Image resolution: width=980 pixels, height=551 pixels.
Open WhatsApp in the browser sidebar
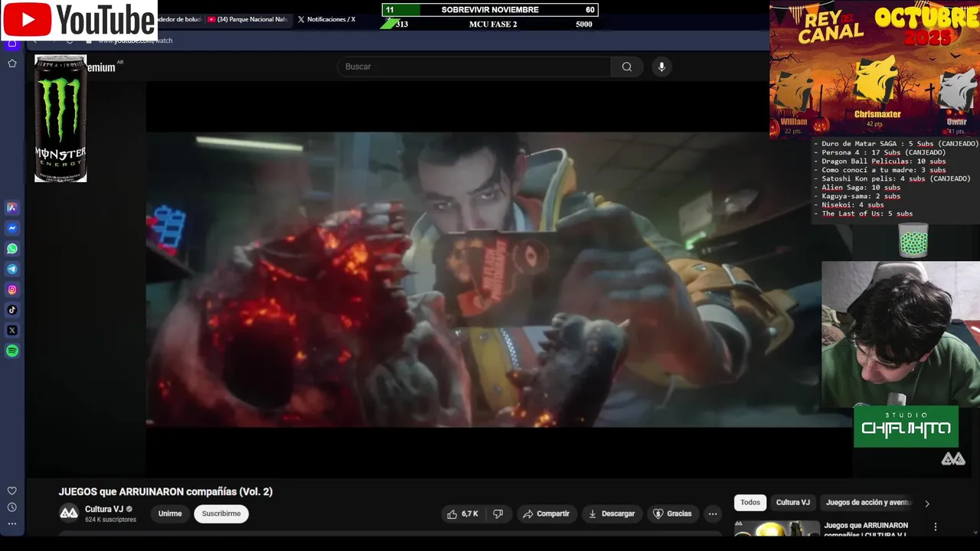(12, 249)
